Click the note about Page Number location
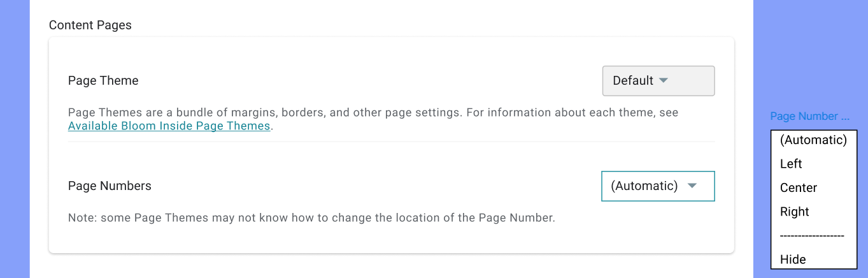 click(x=311, y=218)
